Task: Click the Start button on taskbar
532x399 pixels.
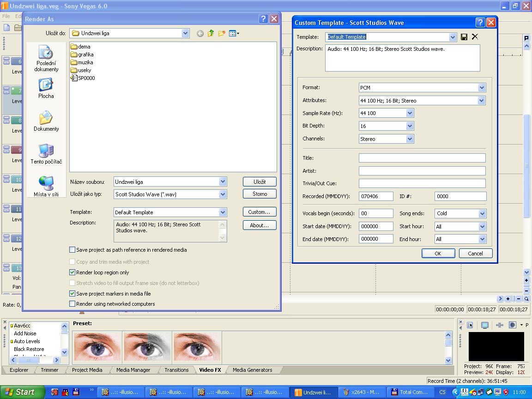Action: point(22,392)
